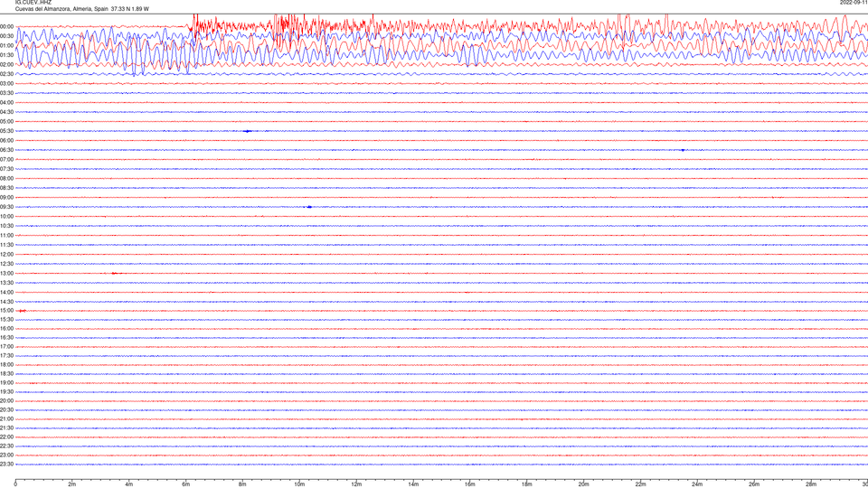Click the station code IG.CUEV..HHZ header
The image size is (868, 488).
pos(33,2)
